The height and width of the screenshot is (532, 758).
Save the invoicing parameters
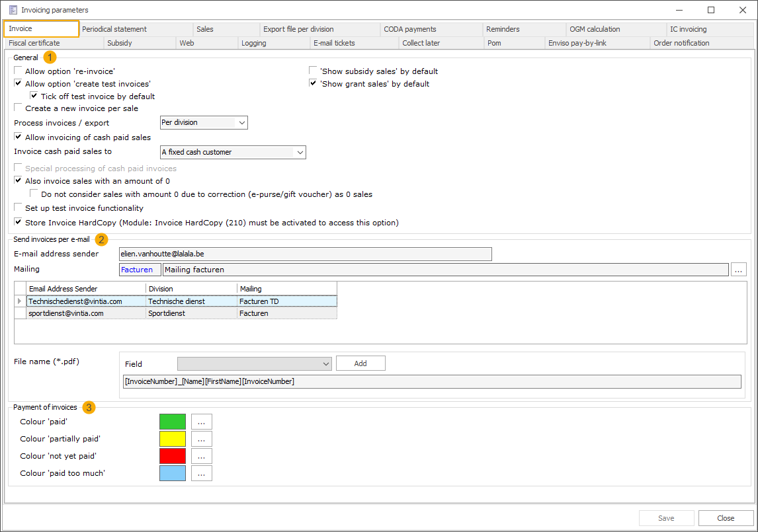[x=666, y=517]
